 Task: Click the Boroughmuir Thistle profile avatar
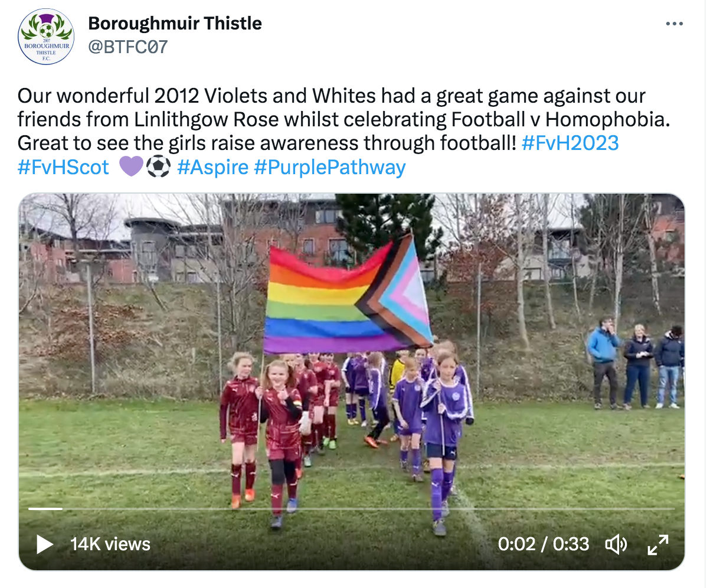(46, 37)
